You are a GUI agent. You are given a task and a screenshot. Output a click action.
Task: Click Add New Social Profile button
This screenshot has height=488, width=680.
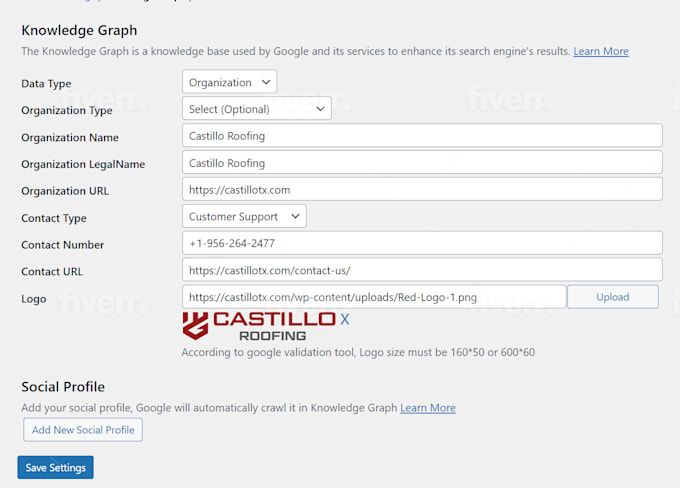tap(83, 430)
